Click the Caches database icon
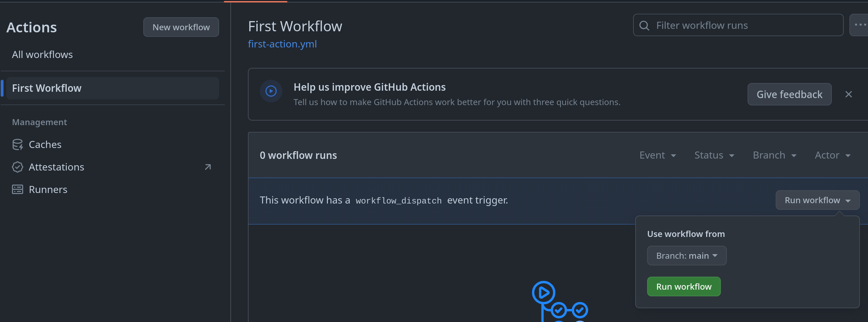The width and height of the screenshot is (868, 322). pyautogui.click(x=18, y=144)
